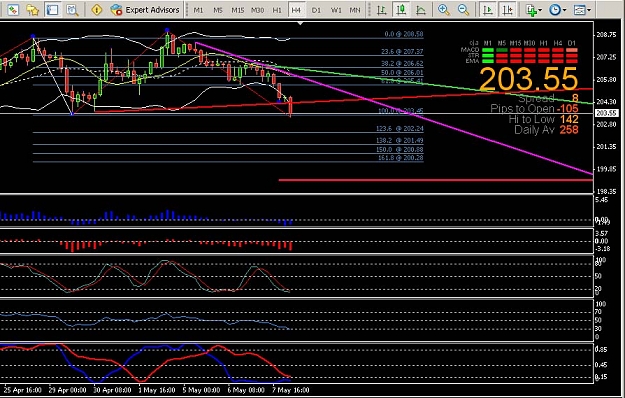Switch chart to M5 timeframe
Screen dimensions: 625x398
pyautogui.click(x=218, y=10)
